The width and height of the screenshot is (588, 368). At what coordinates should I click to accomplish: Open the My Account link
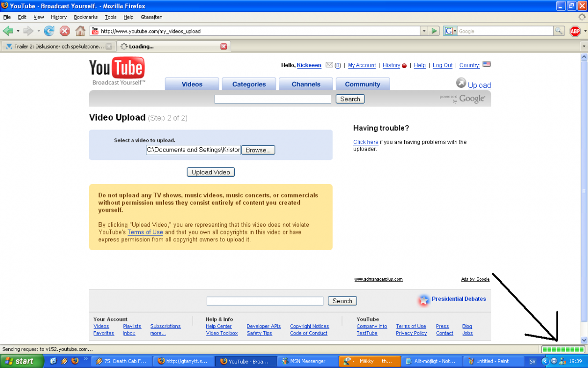click(x=362, y=65)
